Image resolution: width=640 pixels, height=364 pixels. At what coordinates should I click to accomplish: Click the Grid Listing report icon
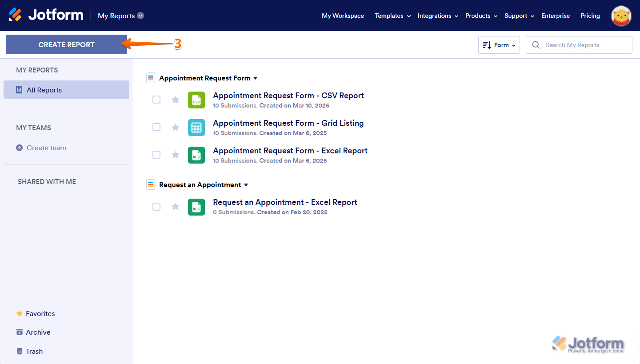click(x=196, y=127)
